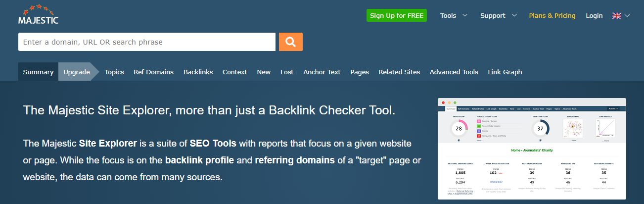This screenshot has width=644, height=204.
Task: Go to the Lost tab
Action: pos(287,72)
